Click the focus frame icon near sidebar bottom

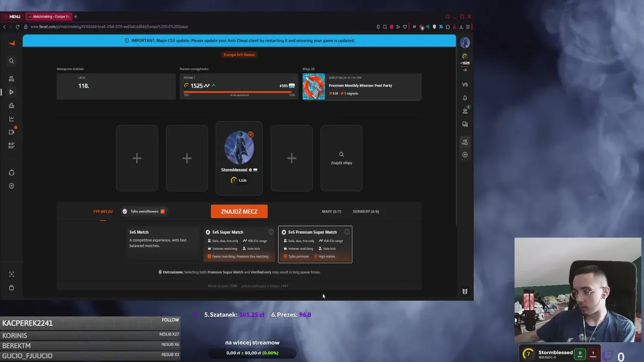click(x=12, y=274)
